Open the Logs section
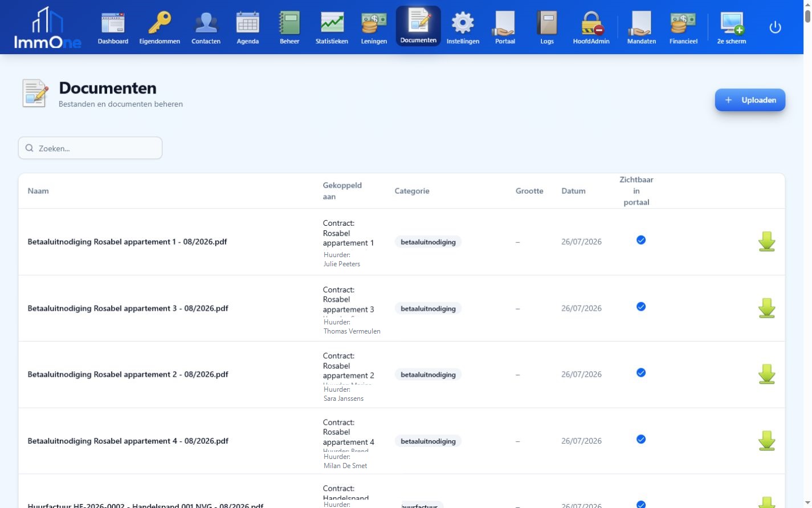 pyautogui.click(x=547, y=27)
